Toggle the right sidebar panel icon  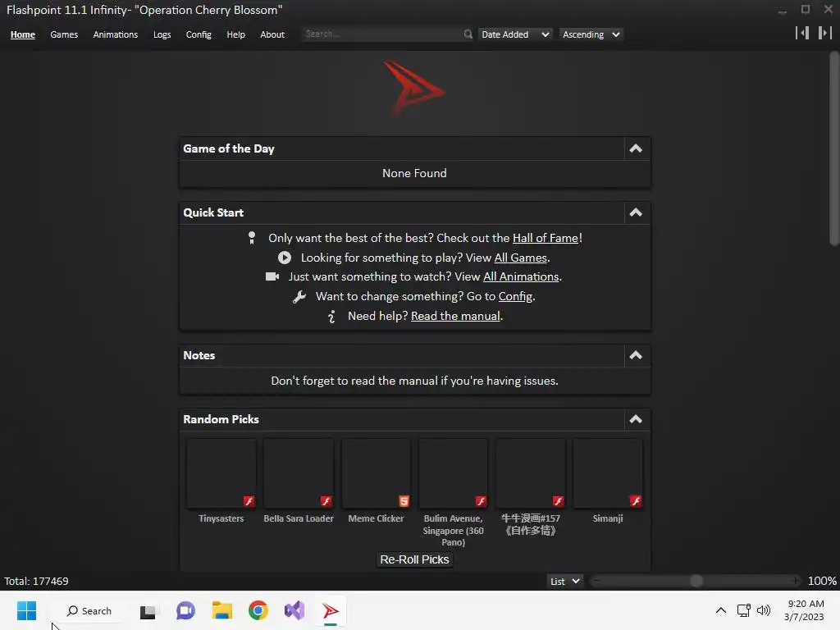[824, 33]
